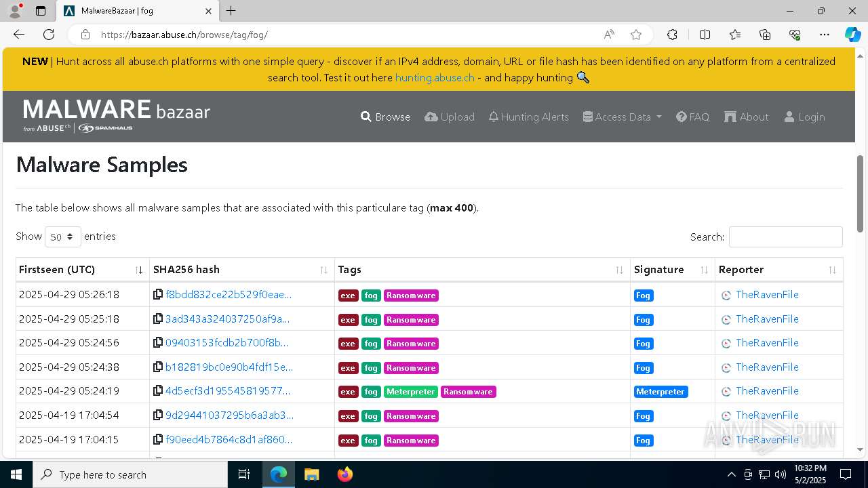Viewport: 868px width, 488px height.
Task: Copy hash 4d5ecf3d195545819577 via copy icon
Action: pos(158,391)
